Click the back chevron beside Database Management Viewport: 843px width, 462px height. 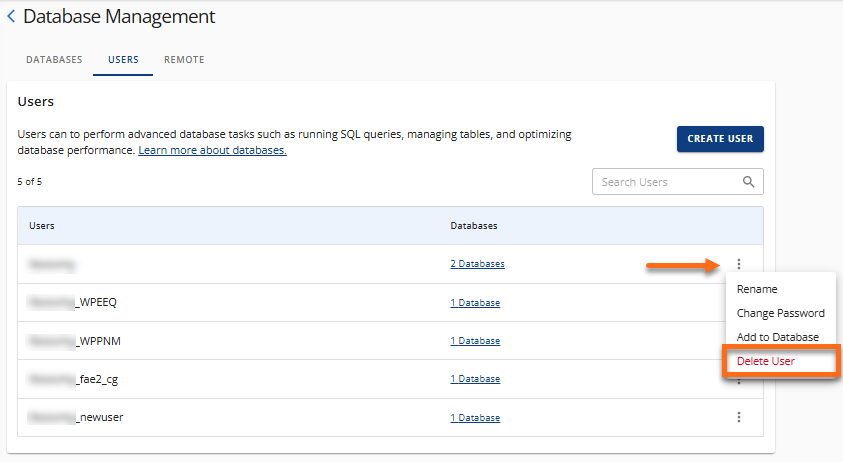(11, 17)
